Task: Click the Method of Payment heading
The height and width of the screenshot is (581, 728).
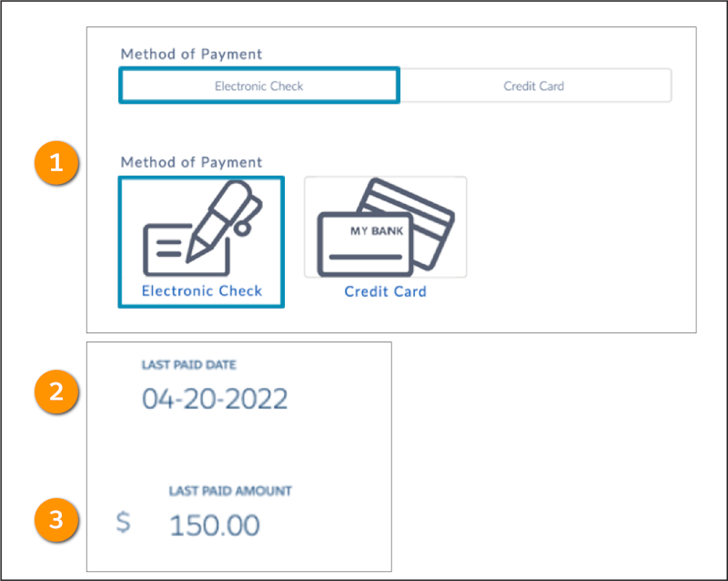Action: [191, 54]
